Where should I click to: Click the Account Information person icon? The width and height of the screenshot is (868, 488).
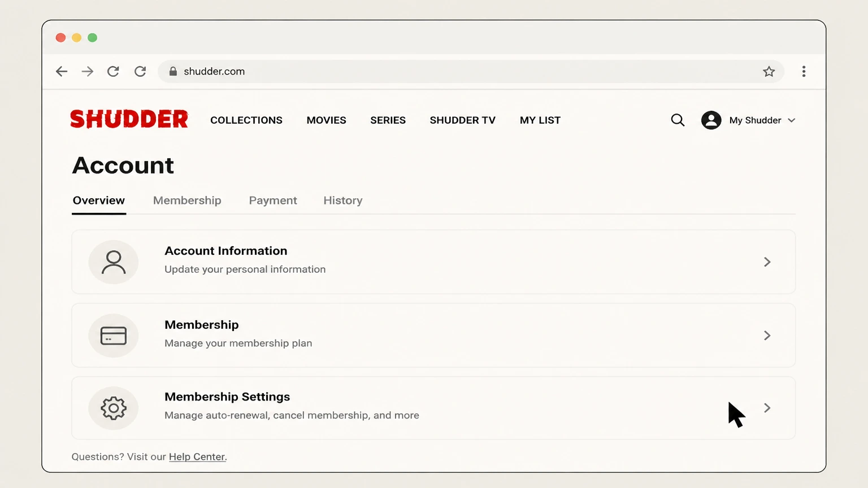click(114, 262)
